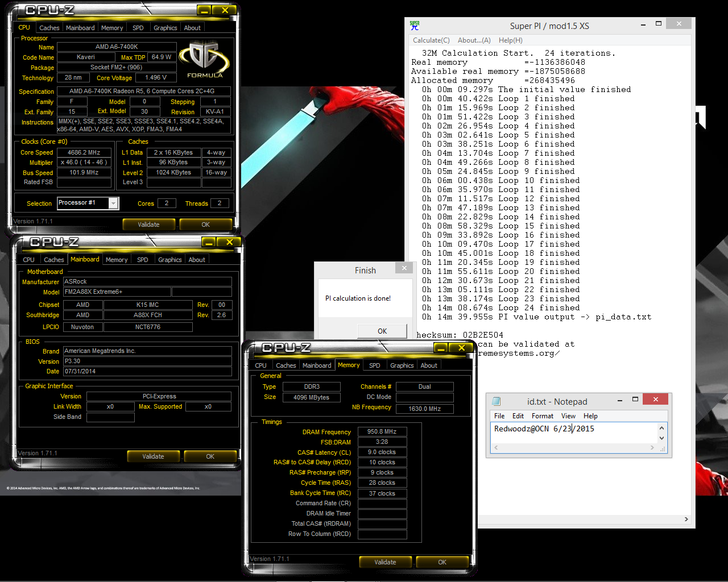Viewport: 728px width, 582px height.
Task: Minimize the top CPU-Z CPU window
Action: point(205,10)
